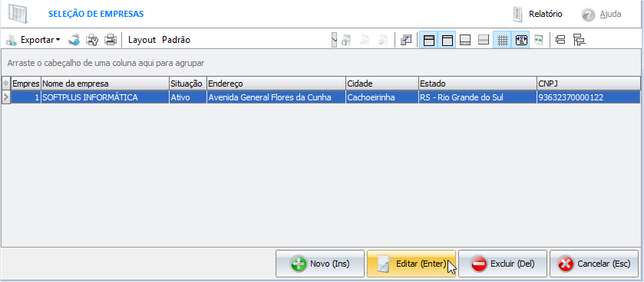Click the column customization icon
644x282 pixels.
406,40
